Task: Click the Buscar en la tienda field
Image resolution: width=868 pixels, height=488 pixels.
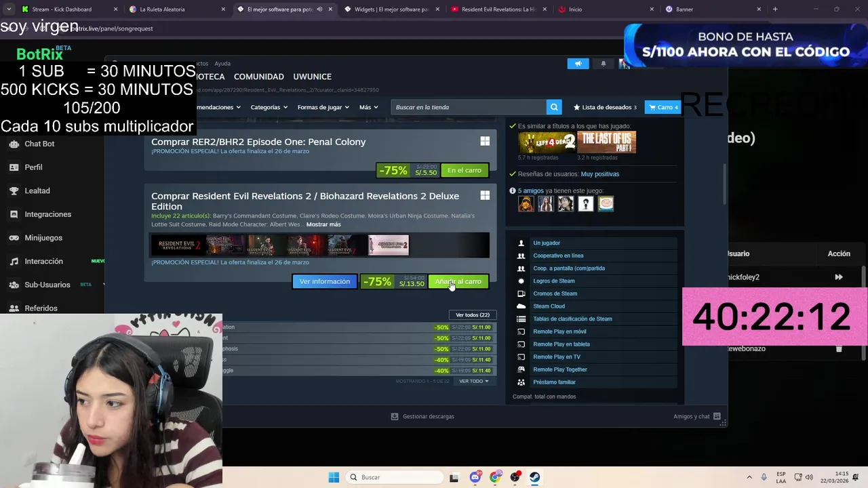Action: [469, 107]
